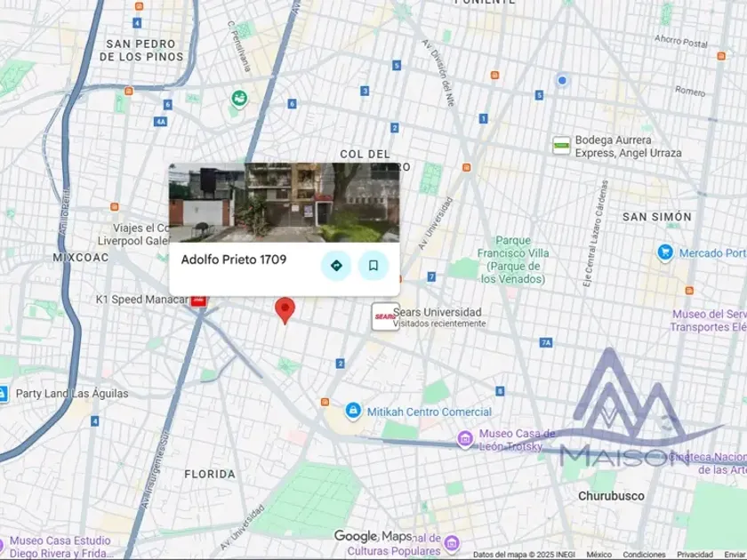Click the 4A route badge
The image size is (747, 560).
[x=161, y=122]
